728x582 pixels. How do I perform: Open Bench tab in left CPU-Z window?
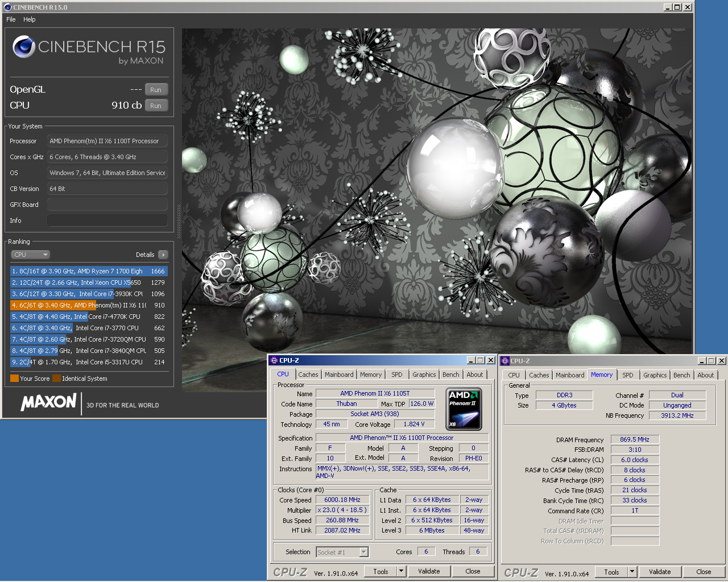tap(451, 375)
